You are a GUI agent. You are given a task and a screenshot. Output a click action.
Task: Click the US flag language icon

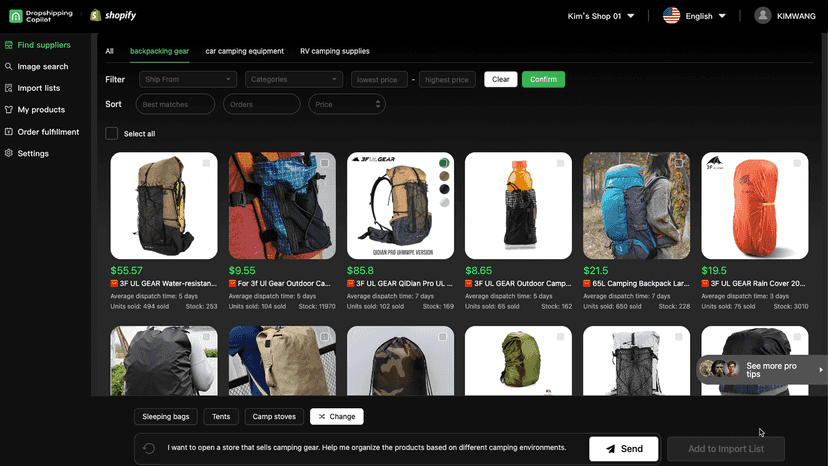[671, 15]
